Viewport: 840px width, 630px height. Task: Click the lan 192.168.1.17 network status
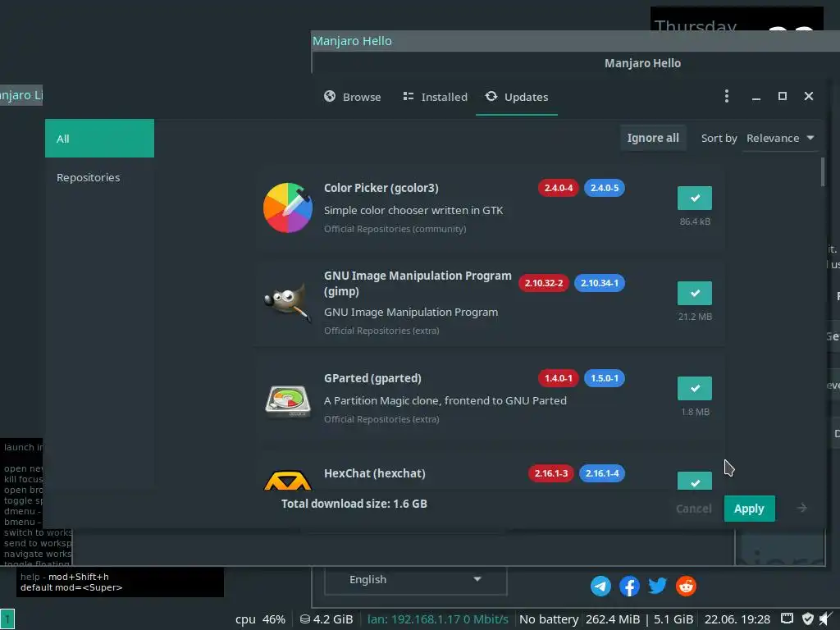coord(438,619)
